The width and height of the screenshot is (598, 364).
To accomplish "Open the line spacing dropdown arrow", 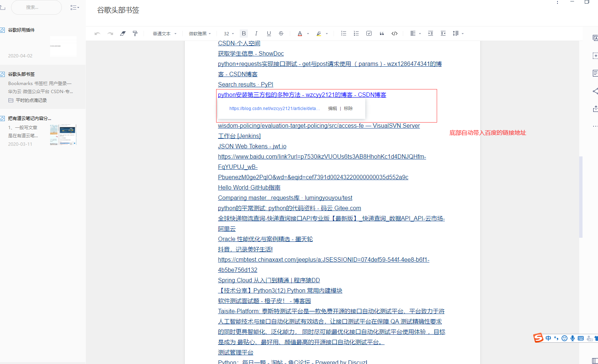I will pyautogui.click(x=463, y=33).
